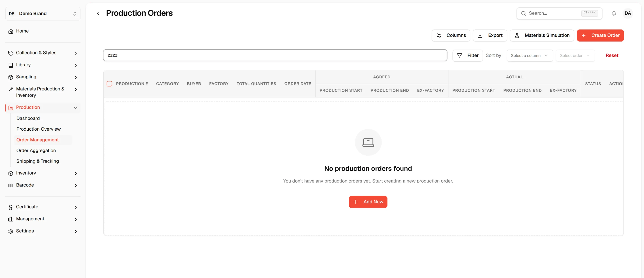Screen dimensions: 644x278
Task: Click the TOTAL QUANTITIES column header
Action: tap(256, 84)
